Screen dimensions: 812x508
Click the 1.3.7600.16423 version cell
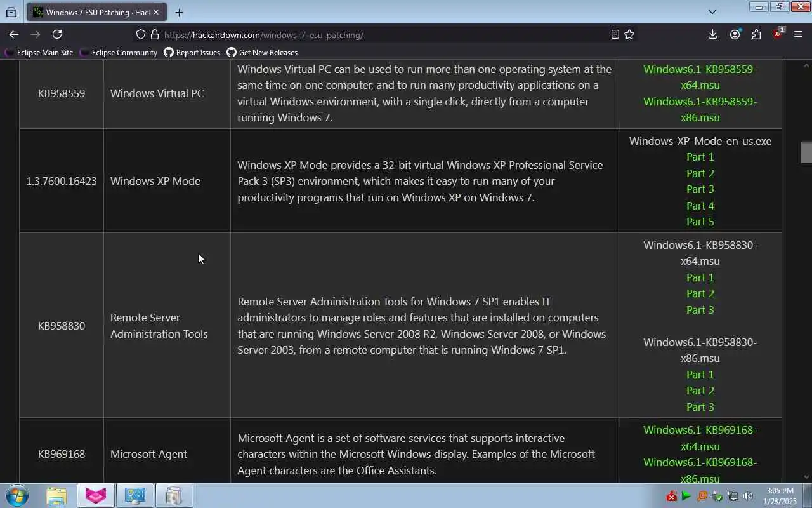click(62, 181)
